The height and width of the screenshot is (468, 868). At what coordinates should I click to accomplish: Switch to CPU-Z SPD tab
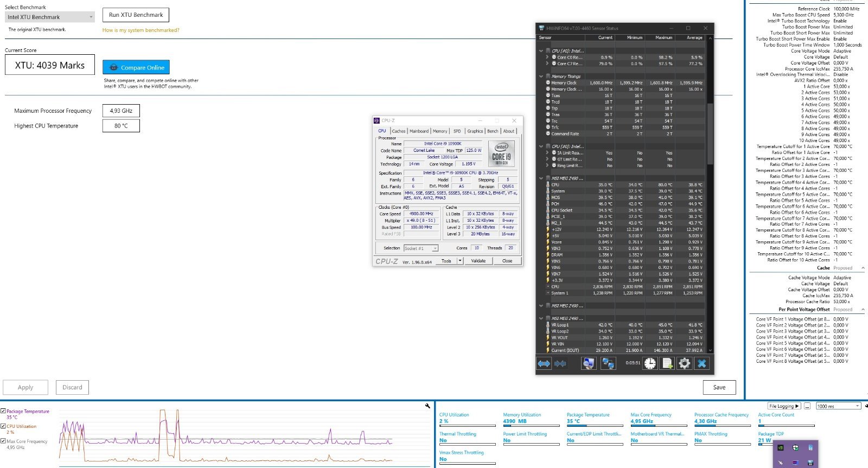[x=457, y=131]
